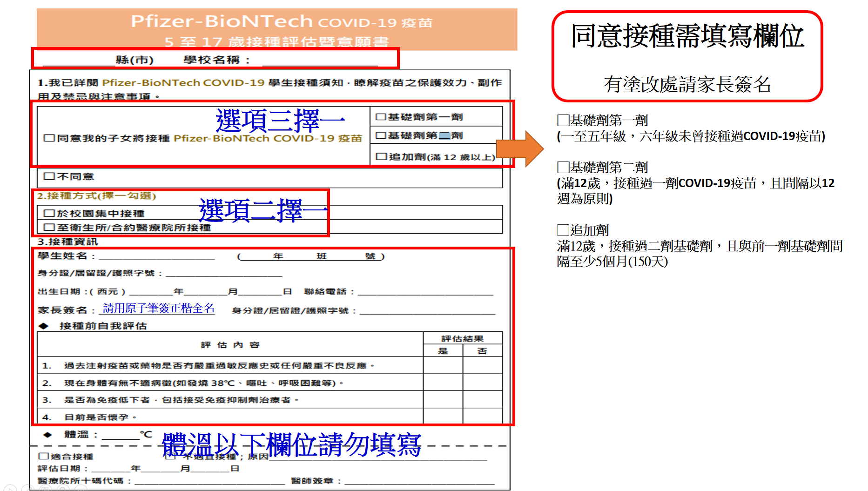Click the blue note 請用原子筆簽正楷全名
The image size is (868, 491).
click(159, 308)
